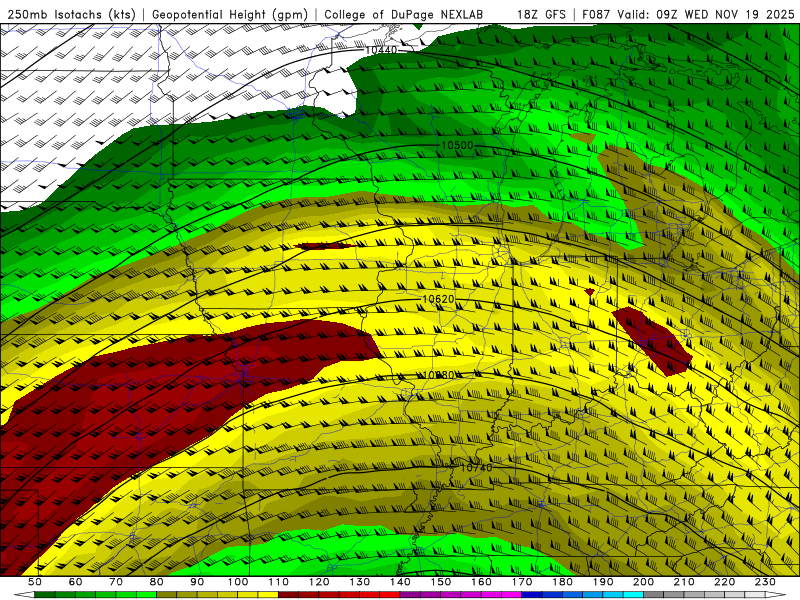800x600 pixels.
Task: Click the 150 value on the color scale
Action: [x=441, y=582]
